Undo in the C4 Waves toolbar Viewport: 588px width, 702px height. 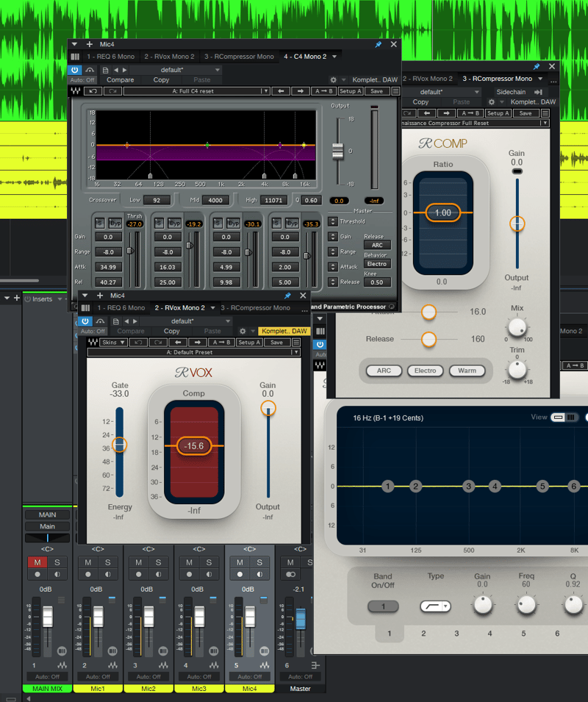[93, 91]
